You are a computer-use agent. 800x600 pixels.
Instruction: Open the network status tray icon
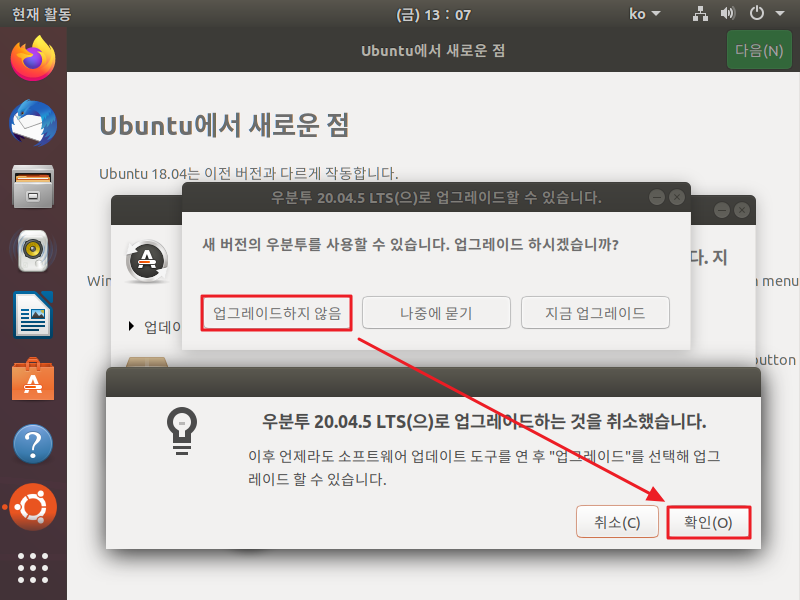700,14
